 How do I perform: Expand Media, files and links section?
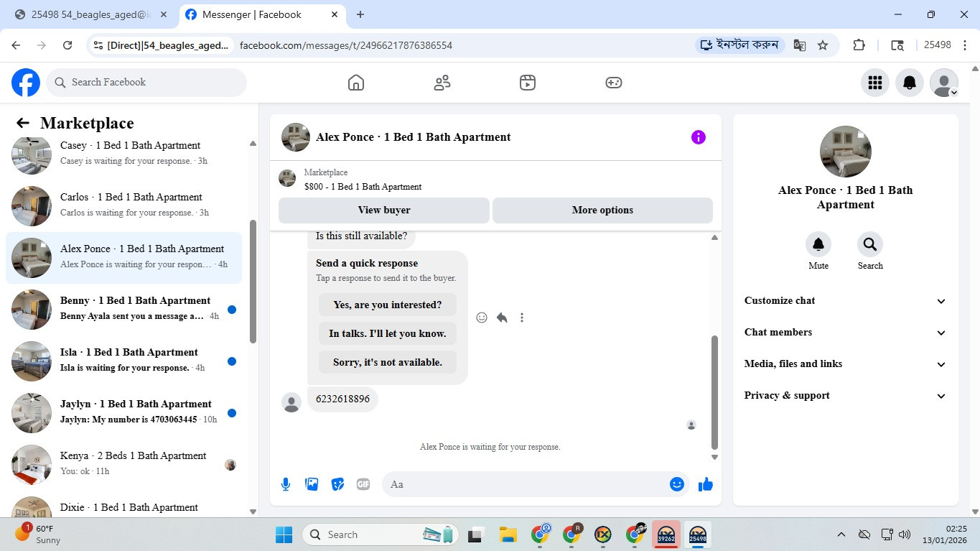845,364
